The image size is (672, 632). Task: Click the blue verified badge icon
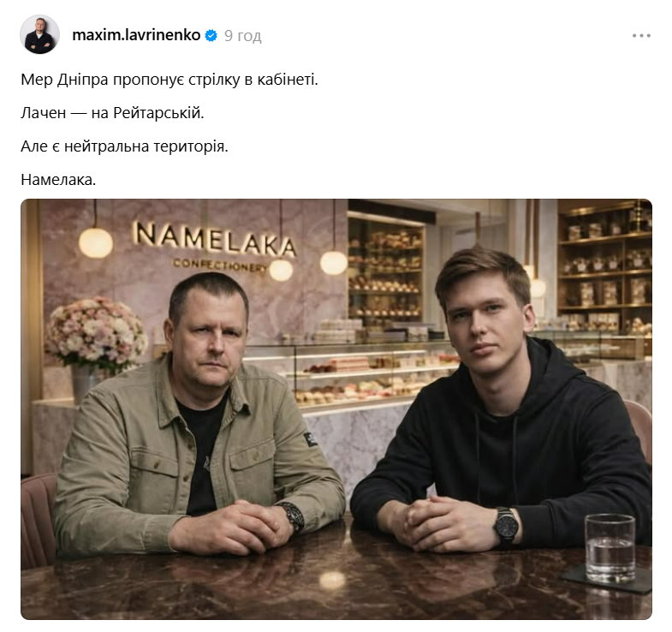(211, 35)
